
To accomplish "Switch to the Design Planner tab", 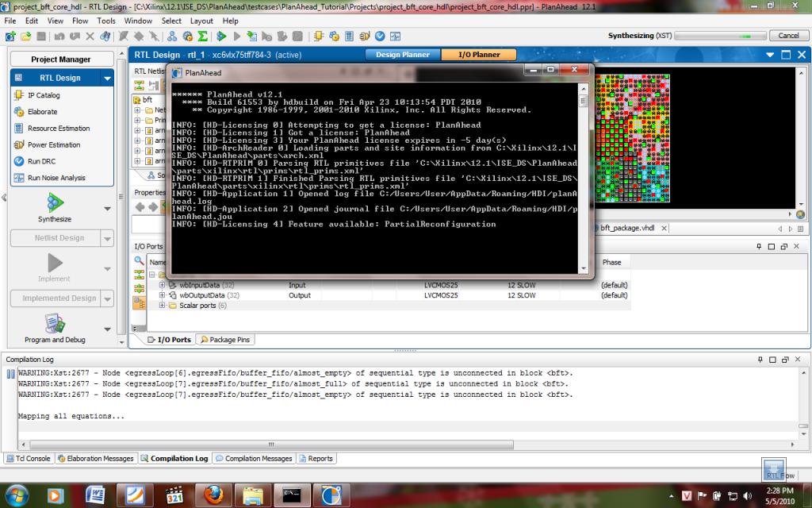I will (402, 55).
